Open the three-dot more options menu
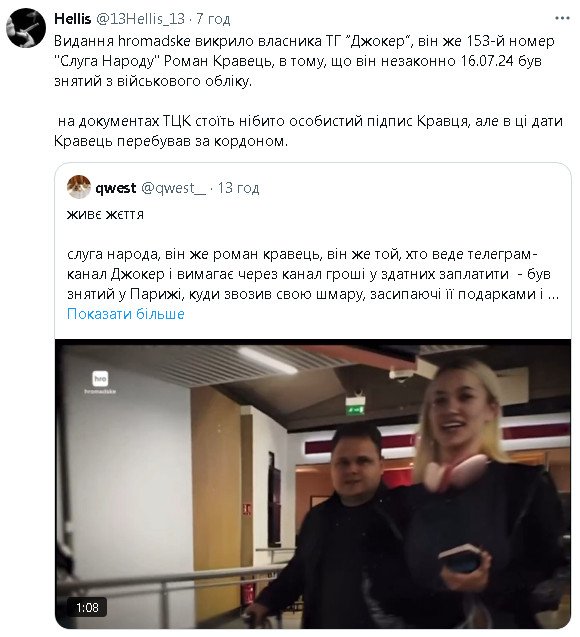The height and width of the screenshot is (637, 580). [562, 18]
